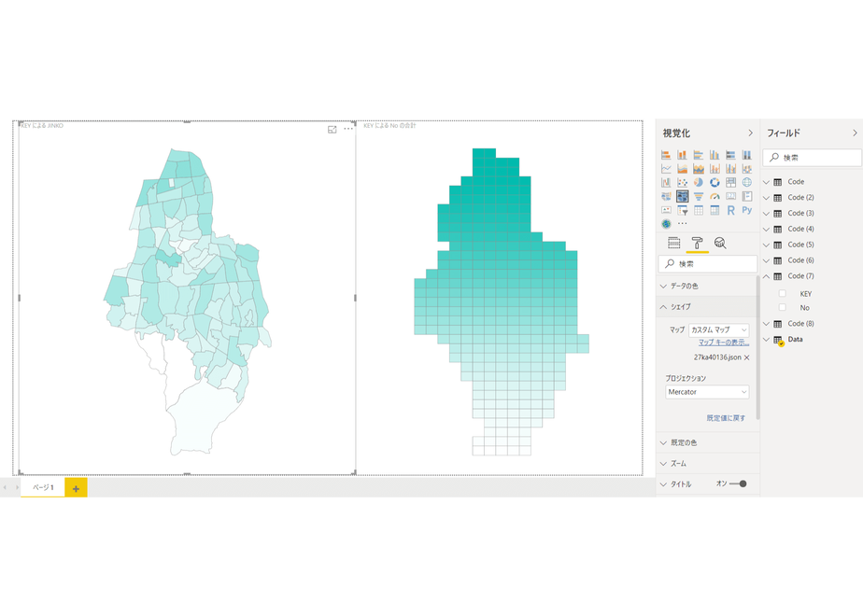Open the Mercator projection dropdown

[x=707, y=392]
